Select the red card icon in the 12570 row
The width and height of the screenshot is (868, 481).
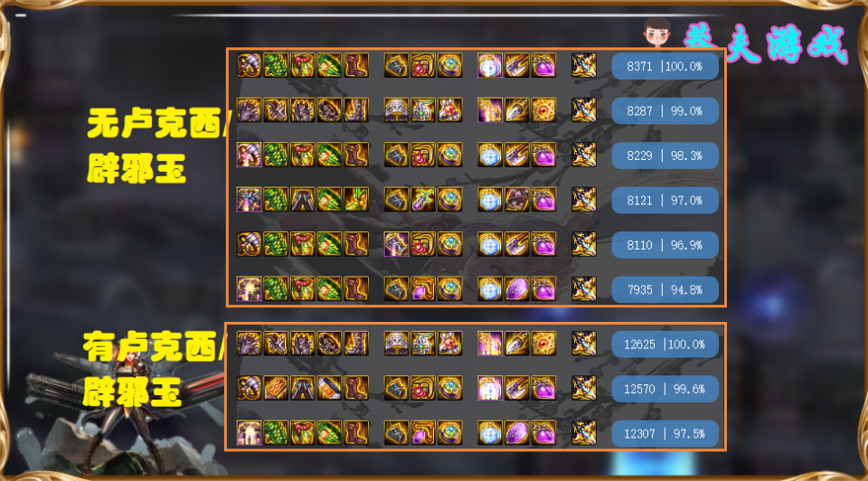pos(276,388)
